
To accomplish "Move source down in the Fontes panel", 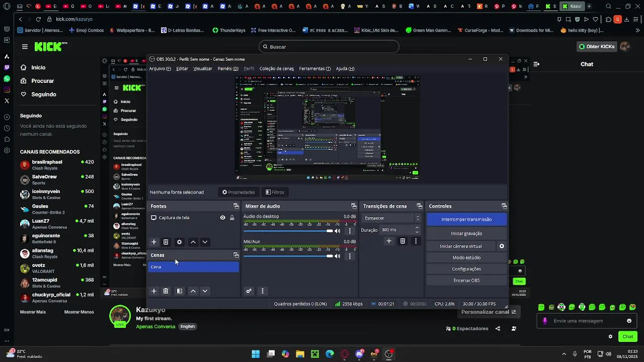I will (205, 242).
